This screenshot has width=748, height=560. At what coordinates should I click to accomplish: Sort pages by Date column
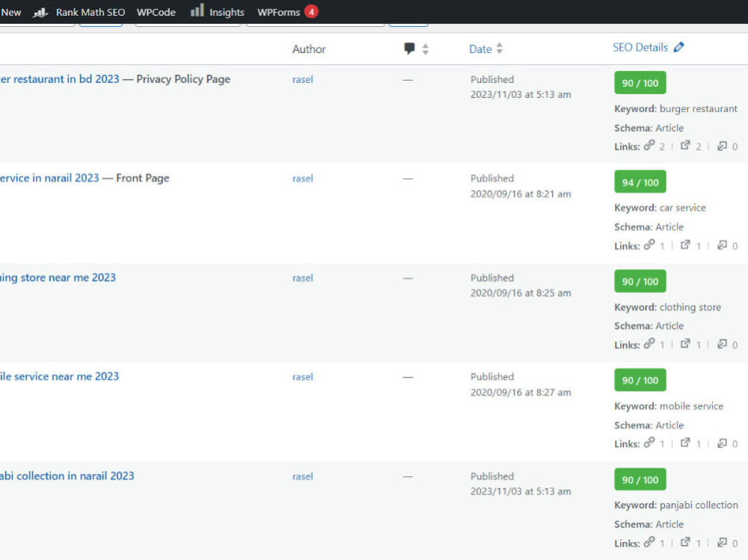point(480,49)
